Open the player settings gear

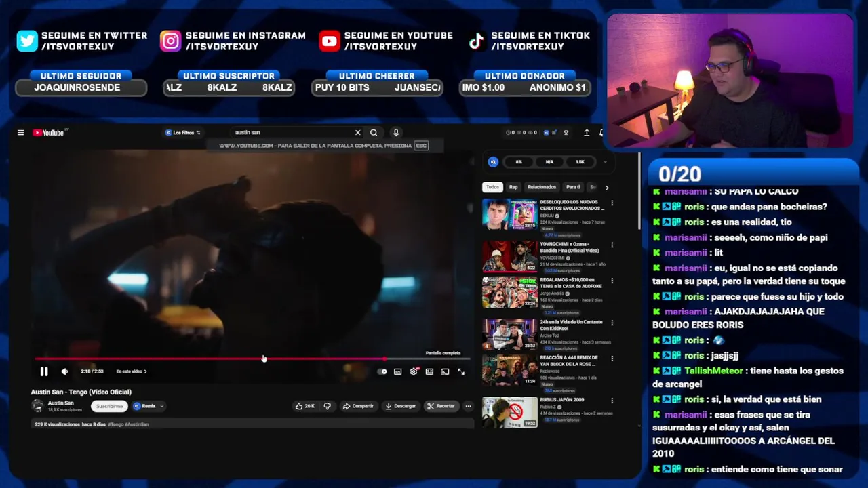tap(414, 371)
